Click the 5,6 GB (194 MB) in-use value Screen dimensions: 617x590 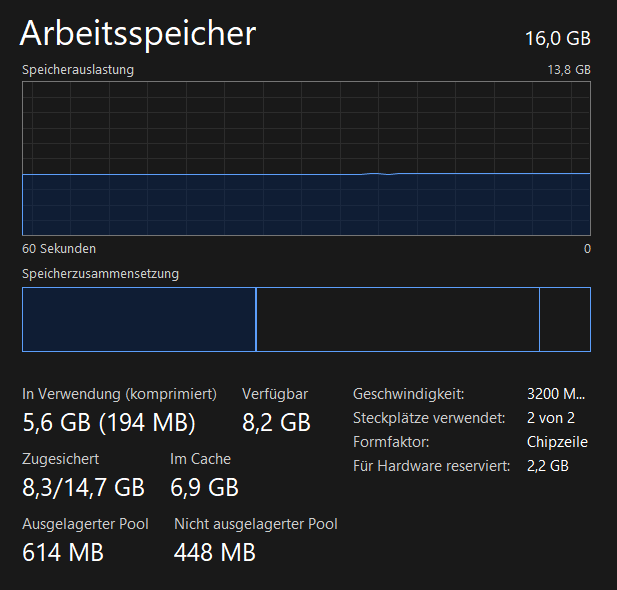point(109,422)
